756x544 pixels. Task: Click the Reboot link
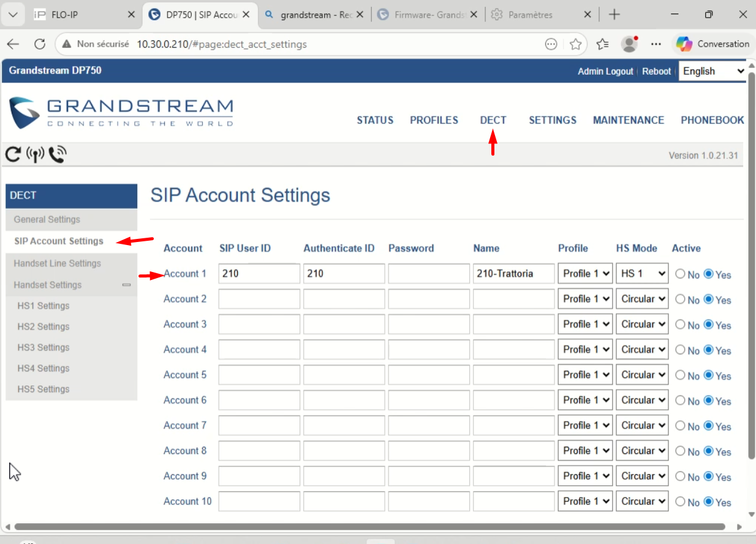pos(657,72)
